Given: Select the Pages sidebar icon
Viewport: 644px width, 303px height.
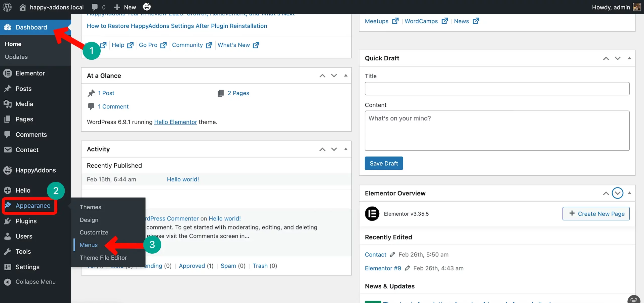Looking at the screenshot, I should click(x=8, y=119).
